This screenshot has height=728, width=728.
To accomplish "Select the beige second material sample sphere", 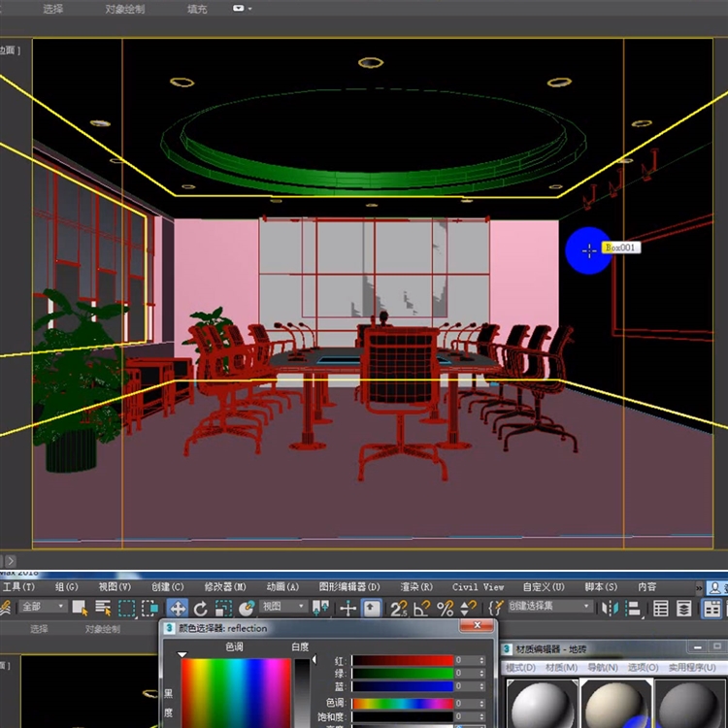I will (616, 704).
